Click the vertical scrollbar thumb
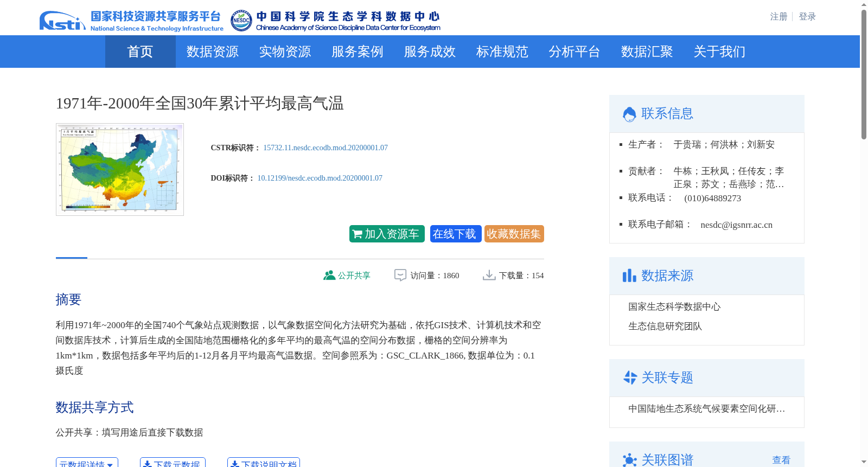 [x=864, y=75]
